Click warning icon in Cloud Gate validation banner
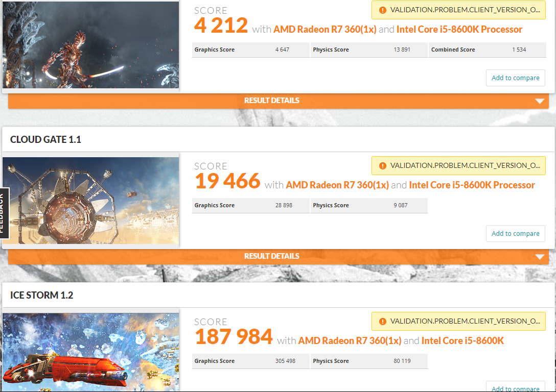 (382, 166)
